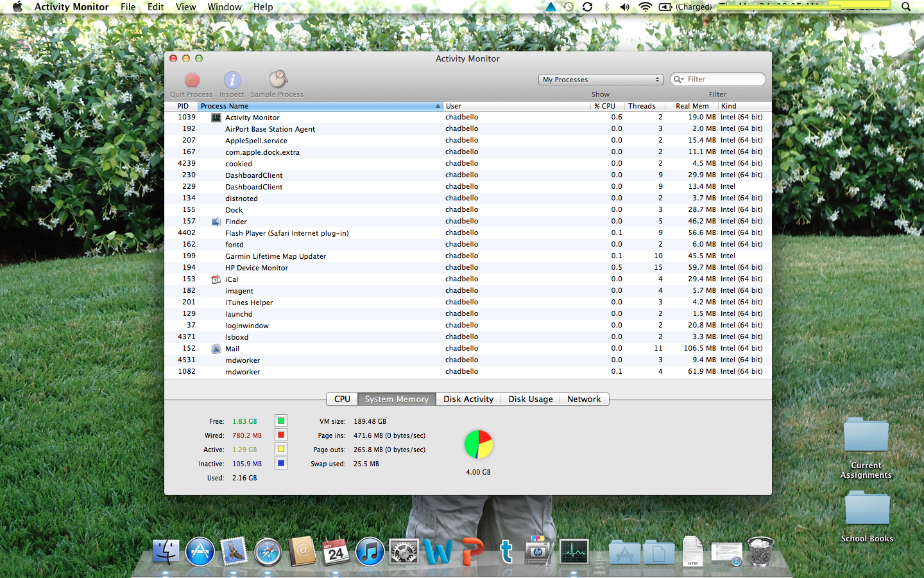
Task: Toggle sort arrow on Process Name column
Action: tap(438, 106)
